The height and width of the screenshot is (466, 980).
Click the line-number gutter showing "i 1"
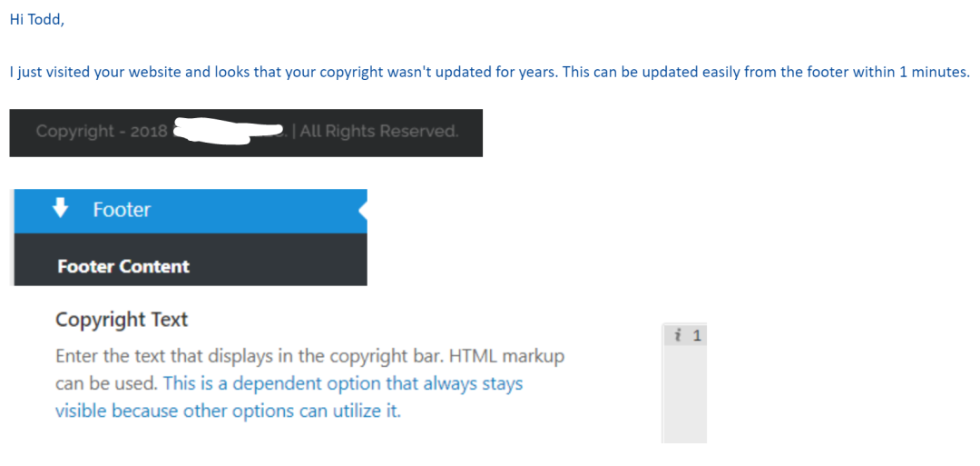coord(684,336)
